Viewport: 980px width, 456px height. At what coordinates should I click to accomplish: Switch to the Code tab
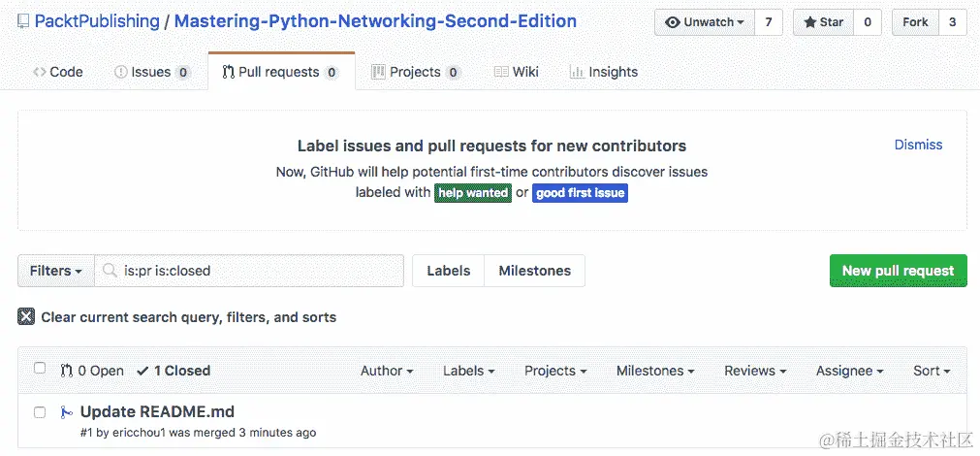(x=58, y=72)
